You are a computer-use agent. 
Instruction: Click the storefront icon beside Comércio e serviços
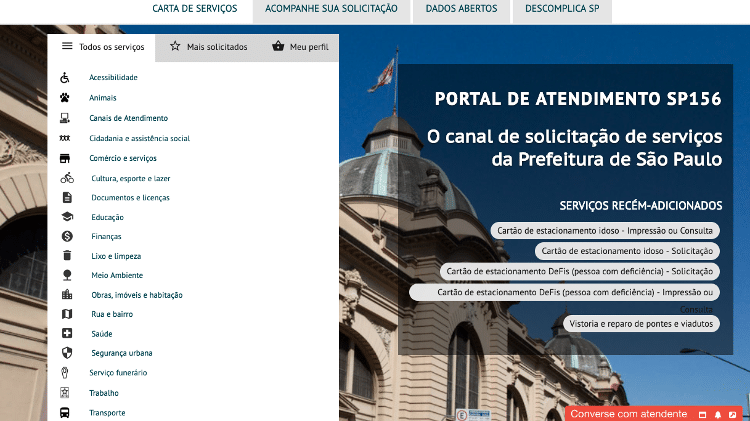click(x=65, y=158)
